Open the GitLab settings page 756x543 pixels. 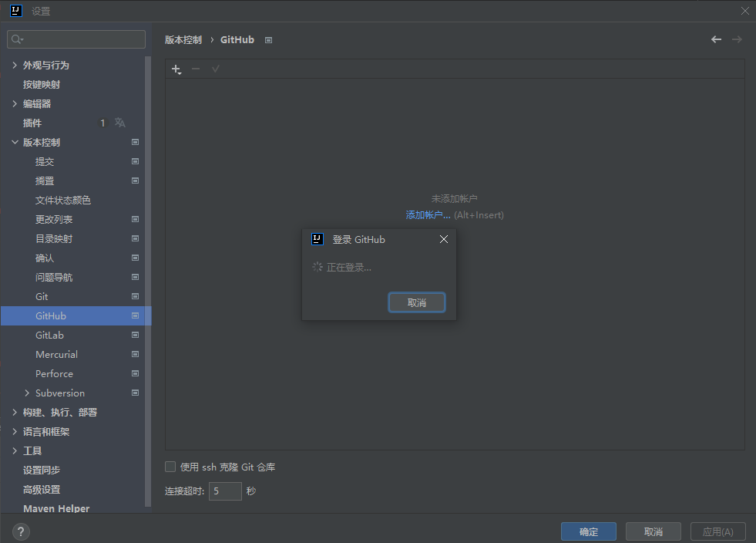click(x=49, y=336)
